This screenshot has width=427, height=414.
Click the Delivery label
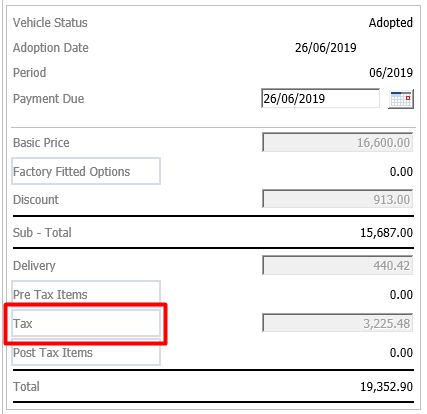pos(34,266)
